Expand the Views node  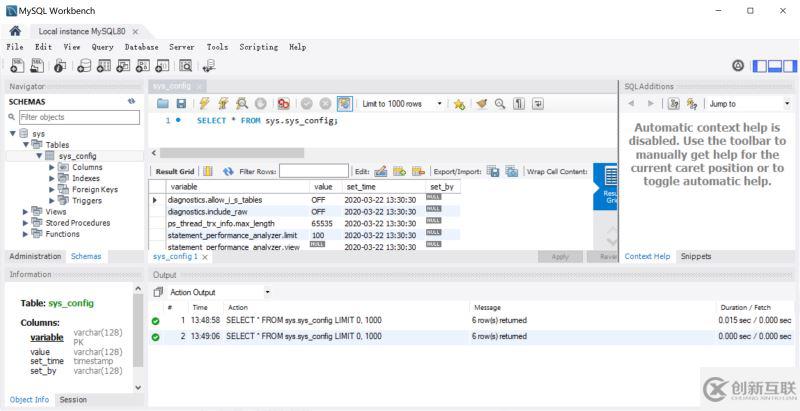[x=26, y=212]
